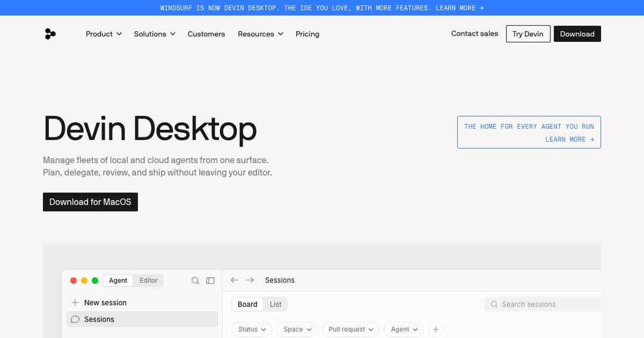Switch to Editor mode
This screenshot has height=338, width=644.
click(148, 281)
